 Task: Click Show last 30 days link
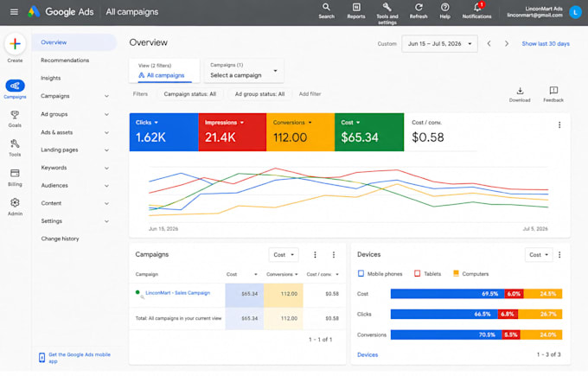tap(546, 44)
